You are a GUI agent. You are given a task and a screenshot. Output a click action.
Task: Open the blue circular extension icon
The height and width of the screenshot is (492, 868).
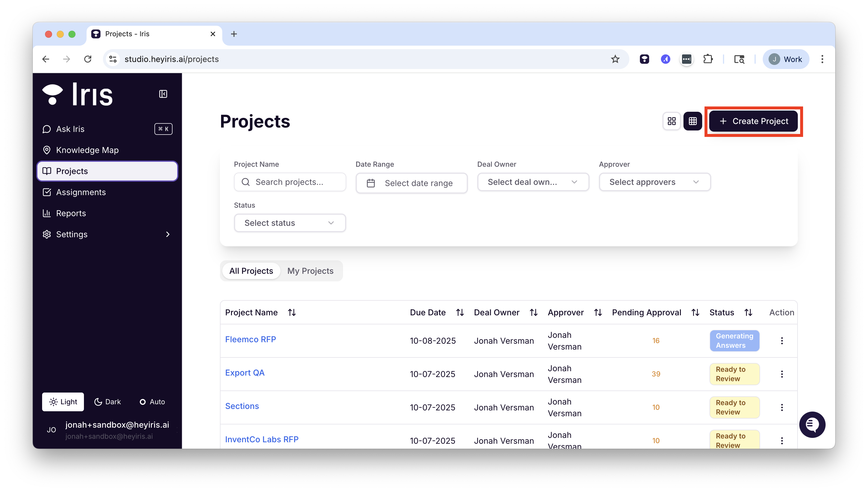[x=665, y=59]
